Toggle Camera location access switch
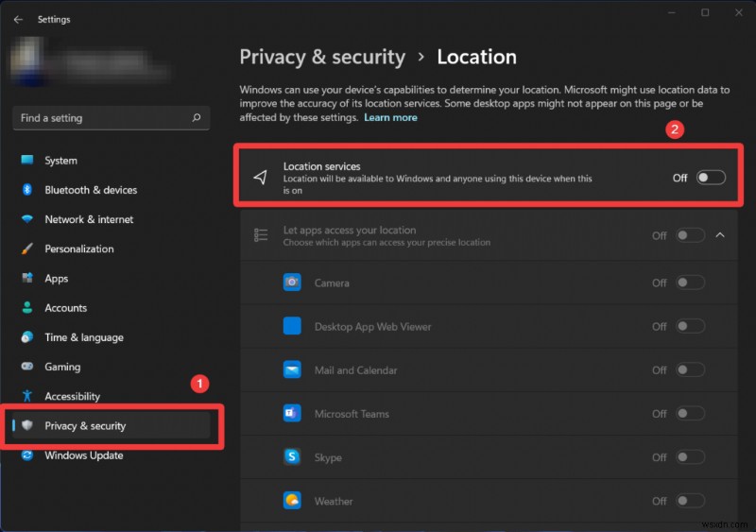This screenshot has width=756, height=532. click(x=690, y=283)
